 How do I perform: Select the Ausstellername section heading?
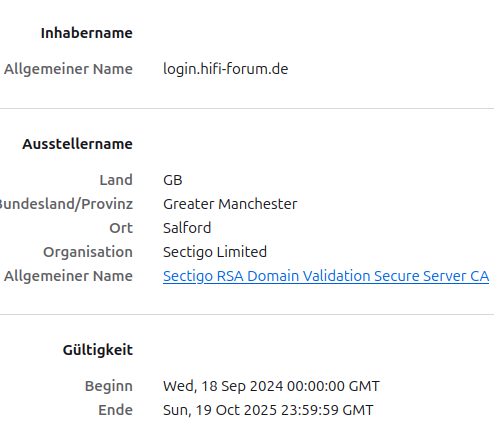(x=77, y=144)
